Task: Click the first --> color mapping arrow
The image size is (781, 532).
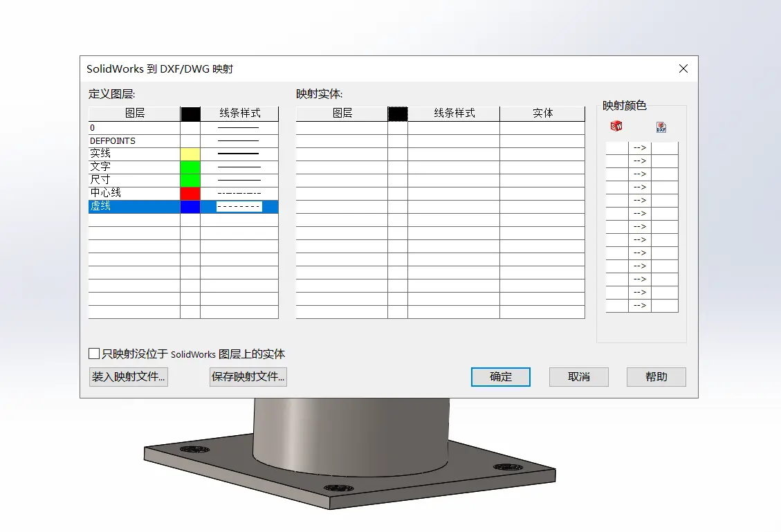Action: point(640,148)
